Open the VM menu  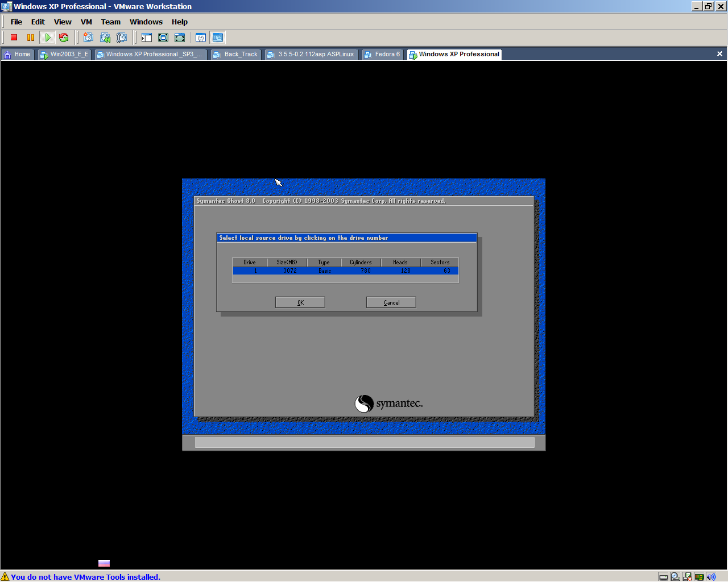[86, 22]
